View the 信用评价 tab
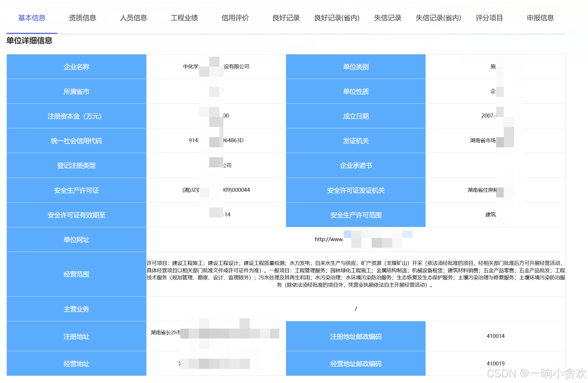Viewport: 588px width, 383px height. 235,18
